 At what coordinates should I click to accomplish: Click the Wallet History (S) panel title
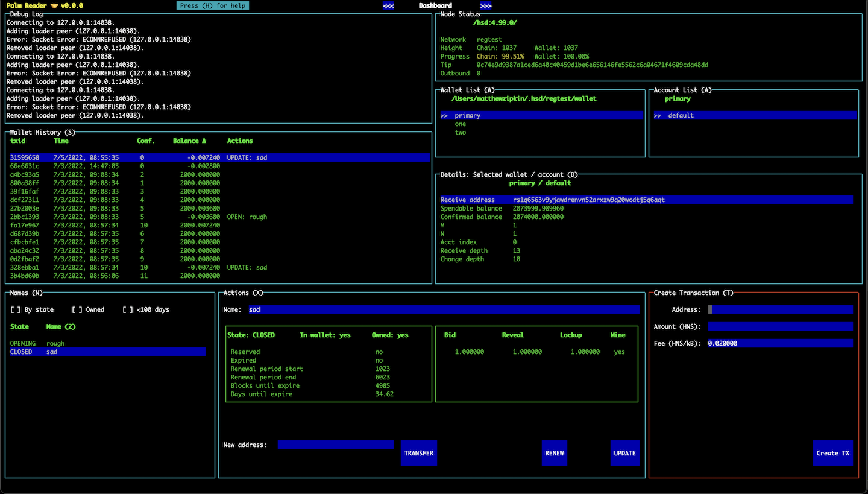tap(43, 132)
